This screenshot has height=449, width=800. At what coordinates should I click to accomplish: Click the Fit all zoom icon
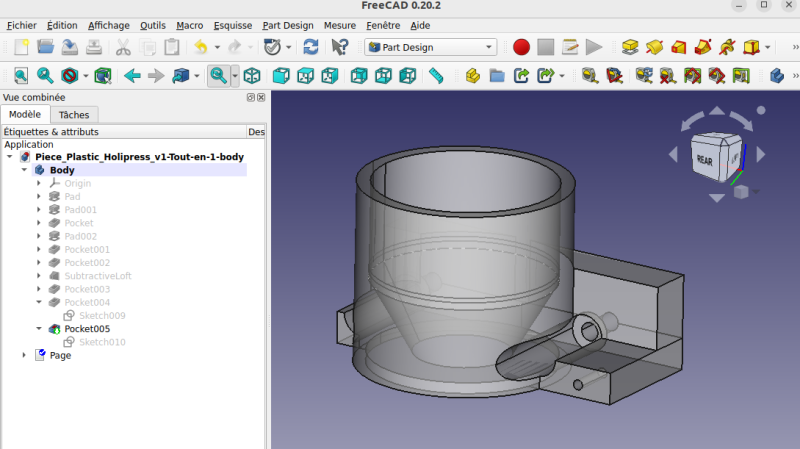21,76
